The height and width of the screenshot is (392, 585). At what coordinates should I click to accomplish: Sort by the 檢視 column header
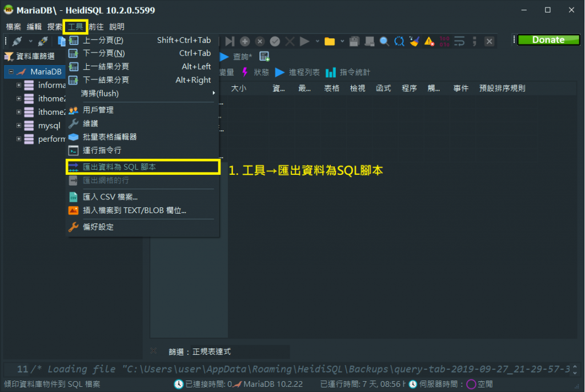(358, 89)
